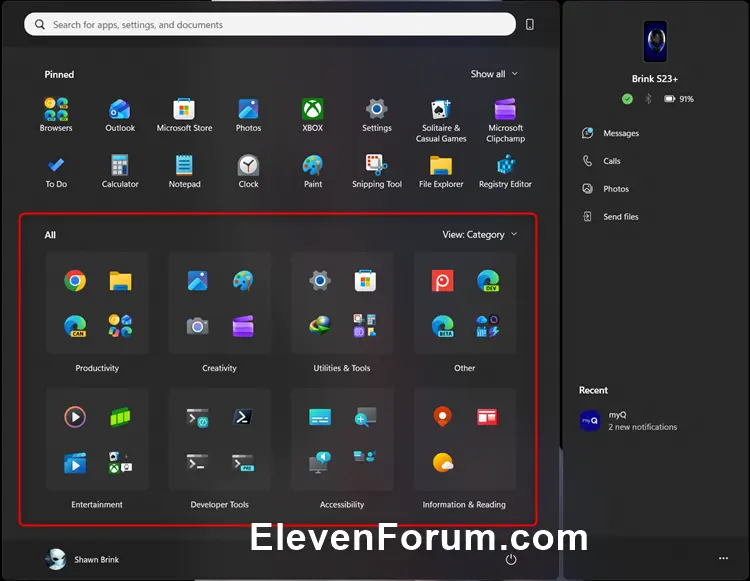Launch Registry Editor
The image size is (750, 581).
pos(505,171)
